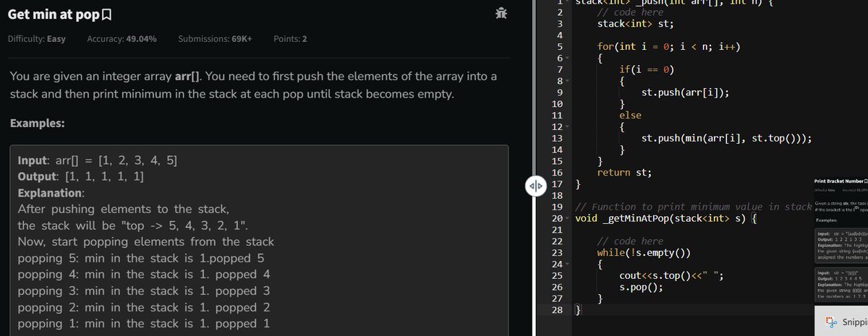Click the Submissions: 69K+ value
The height and width of the screenshot is (336, 868).
click(215, 39)
